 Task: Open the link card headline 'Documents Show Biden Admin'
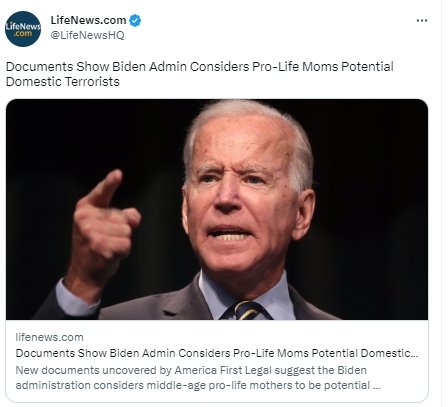click(x=217, y=353)
